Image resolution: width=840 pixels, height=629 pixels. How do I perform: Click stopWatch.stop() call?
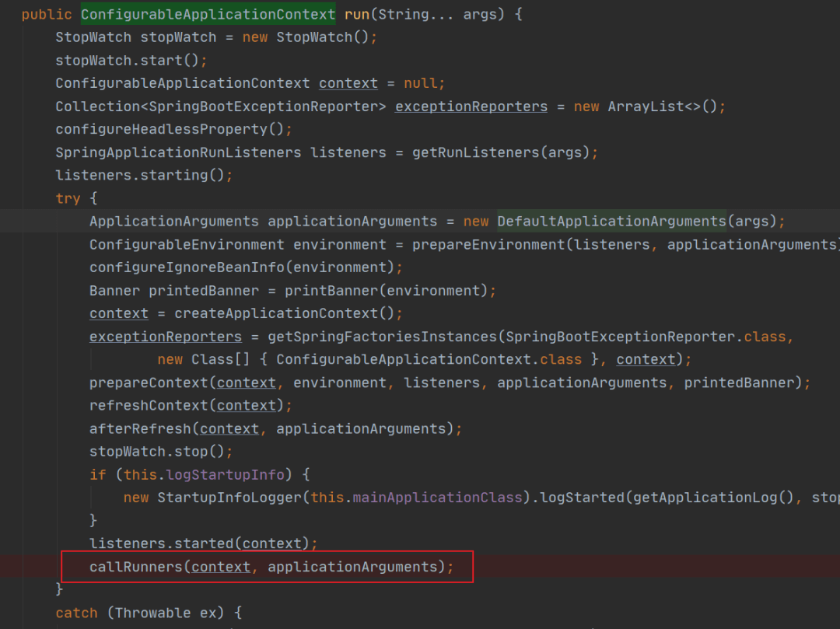coord(157,451)
